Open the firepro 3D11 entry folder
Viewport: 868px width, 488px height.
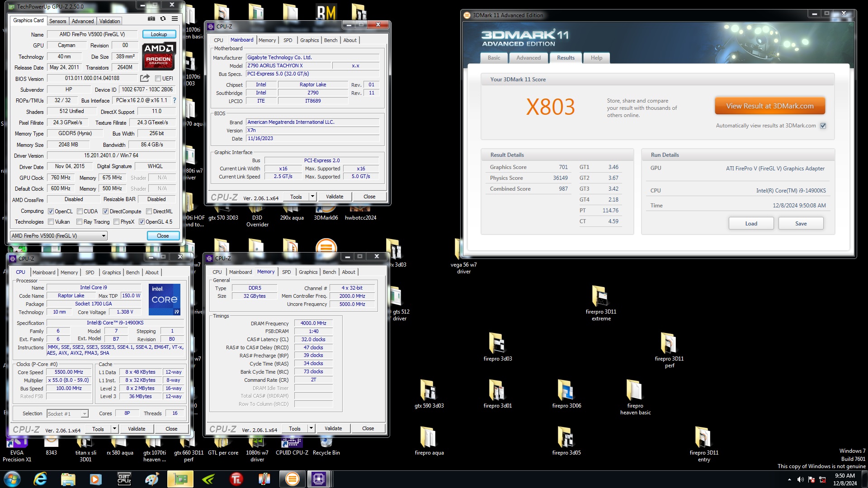pos(704,444)
